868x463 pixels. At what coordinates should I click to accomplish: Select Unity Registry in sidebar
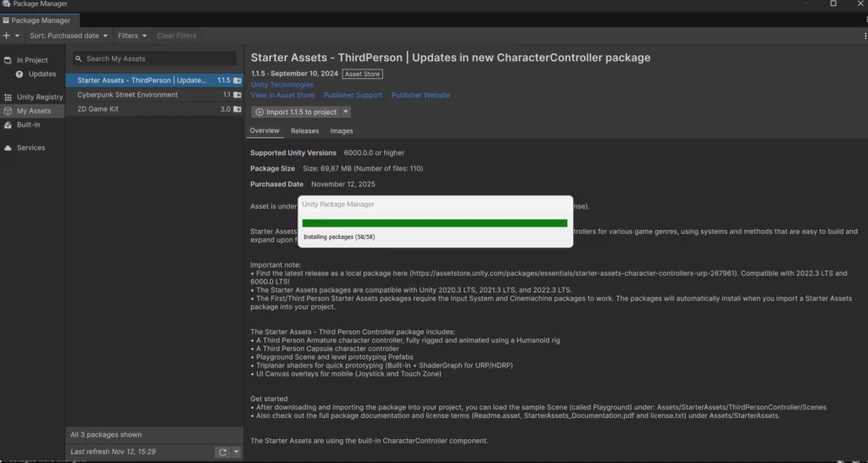[x=40, y=97]
